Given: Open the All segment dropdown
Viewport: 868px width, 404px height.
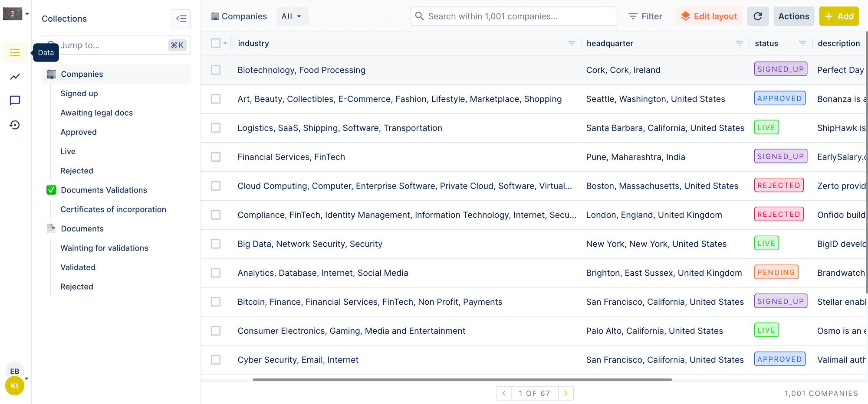Looking at the screenshot, I should coord(292,16).
